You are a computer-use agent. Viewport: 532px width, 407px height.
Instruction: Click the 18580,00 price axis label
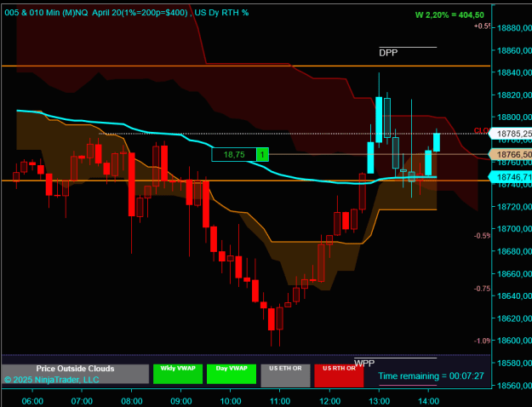[x=514, y=364]
